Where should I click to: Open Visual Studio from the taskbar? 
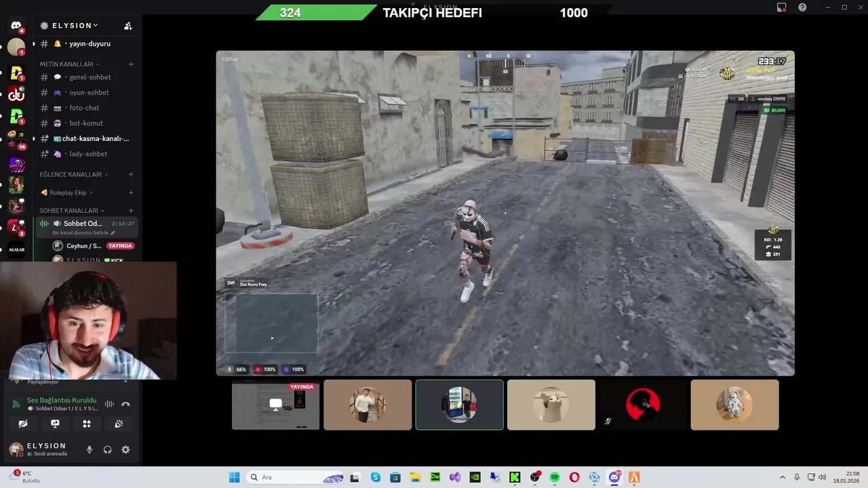click(454, 477)
